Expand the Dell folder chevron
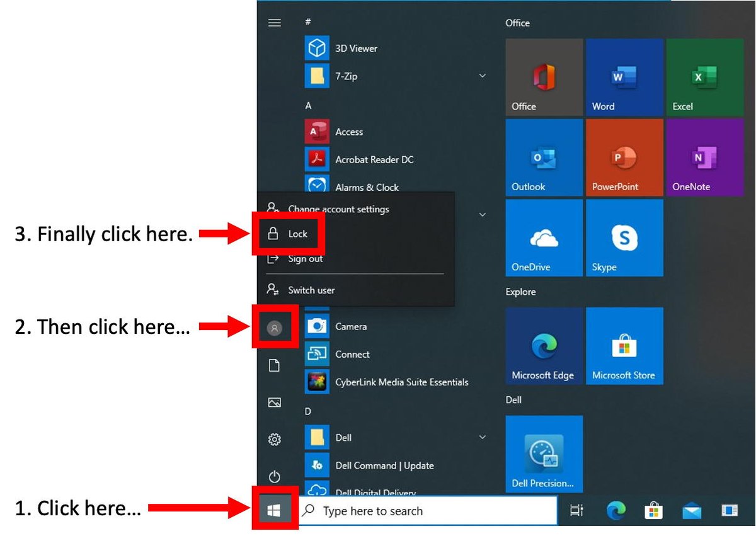 point(483,437)
